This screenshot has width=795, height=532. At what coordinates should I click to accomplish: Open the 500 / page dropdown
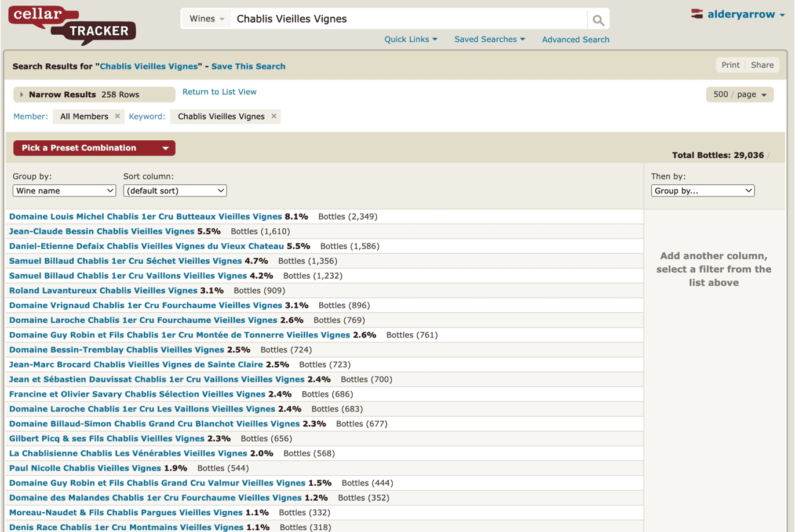point(740,94)
